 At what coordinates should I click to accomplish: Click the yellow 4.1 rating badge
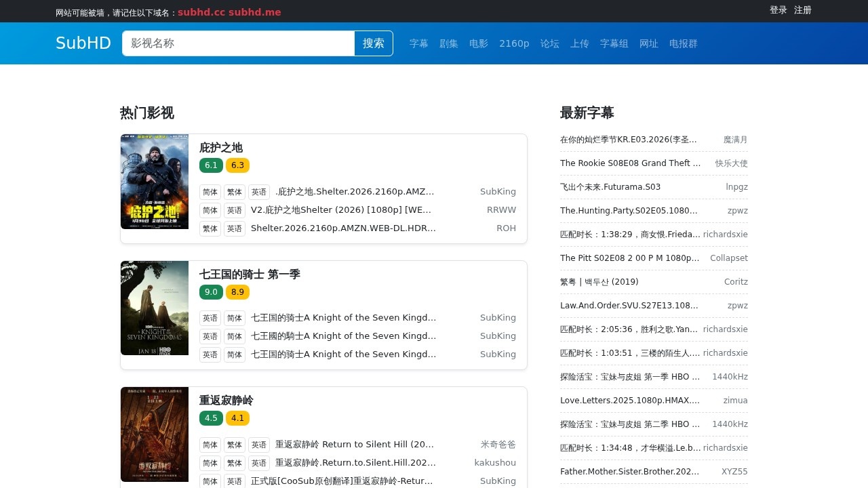[x=237, y=418]
